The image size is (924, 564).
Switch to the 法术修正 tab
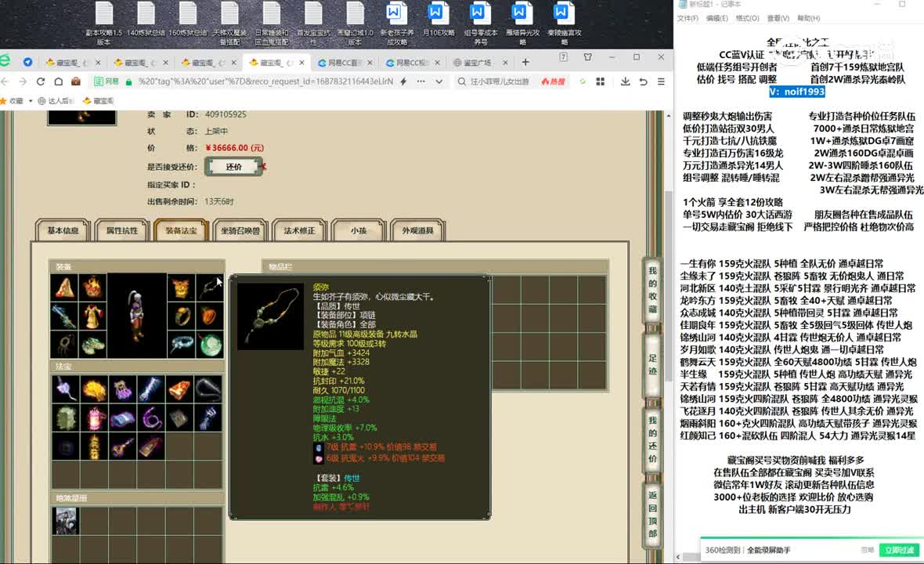pos(299,230)
